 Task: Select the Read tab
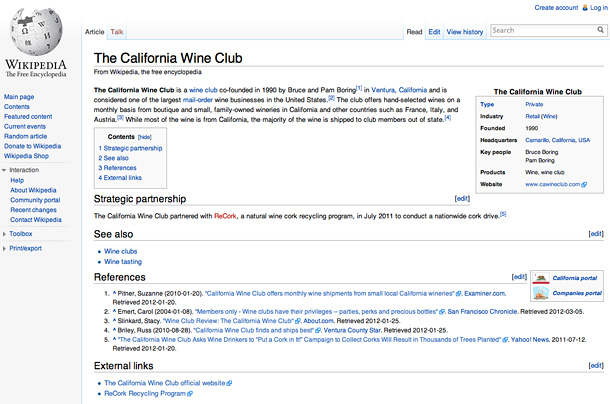click(414, 32)
